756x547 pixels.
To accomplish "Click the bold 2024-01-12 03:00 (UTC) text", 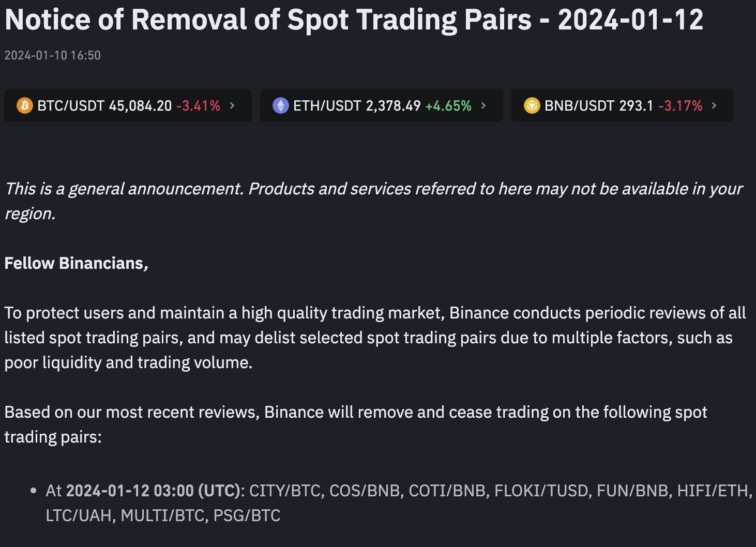I will (154, 491).
